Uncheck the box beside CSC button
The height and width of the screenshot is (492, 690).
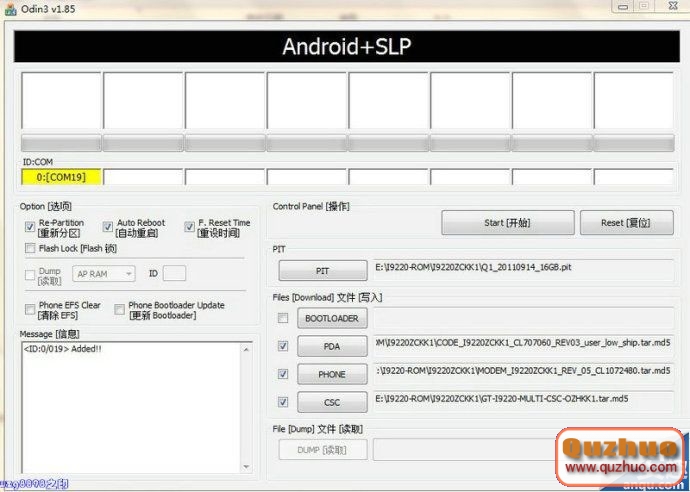tap(283, 402)
